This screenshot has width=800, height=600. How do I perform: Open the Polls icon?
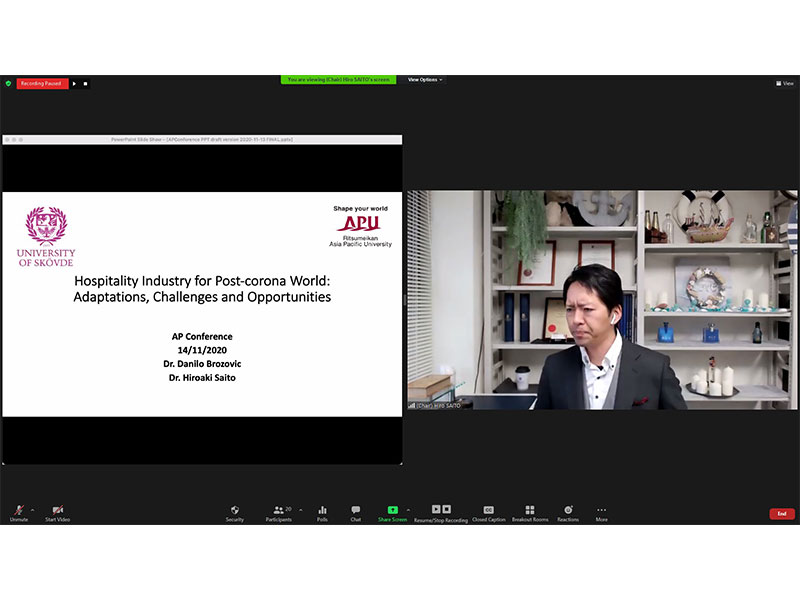click(x=322, y=511)
